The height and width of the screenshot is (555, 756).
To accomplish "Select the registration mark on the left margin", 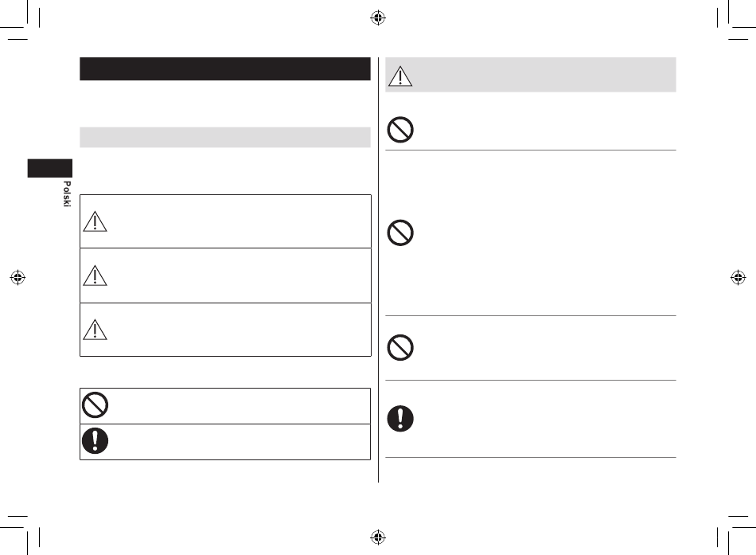I will tap(18, 277).
